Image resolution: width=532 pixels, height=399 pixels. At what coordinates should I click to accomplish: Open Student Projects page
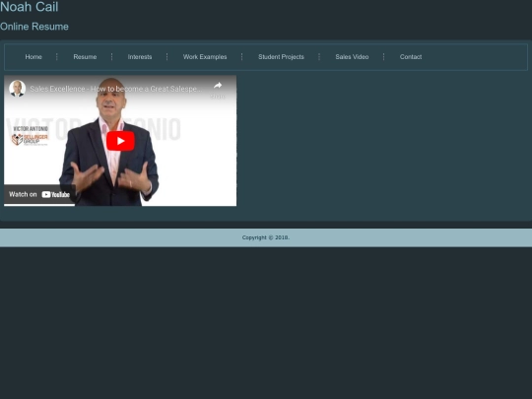(x=281, y=57)
